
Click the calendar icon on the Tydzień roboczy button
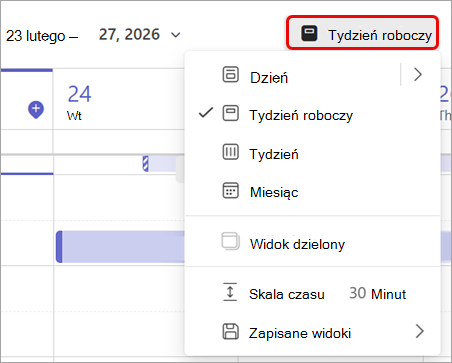coord(309,33)
